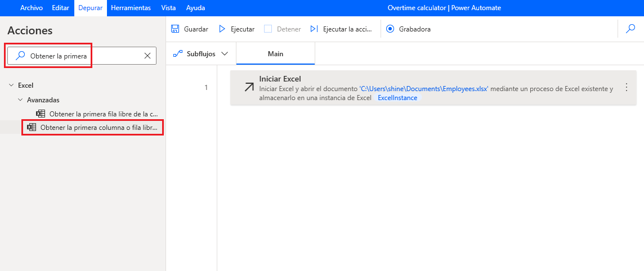Image resolution: width=644 pixels, height=271 pixels.
Task: Click the Acciones panel heading
Action: coord(30,30)
